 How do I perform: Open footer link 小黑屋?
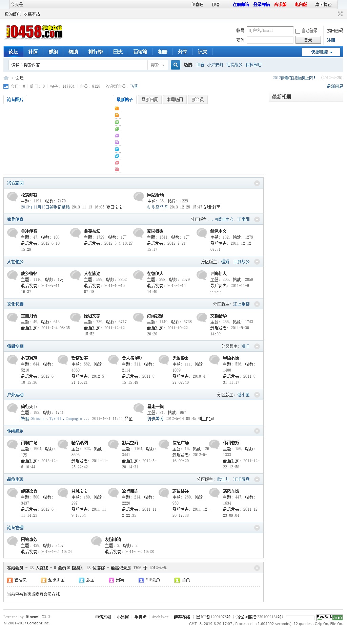pyautogui.click(x=123, y=617)
